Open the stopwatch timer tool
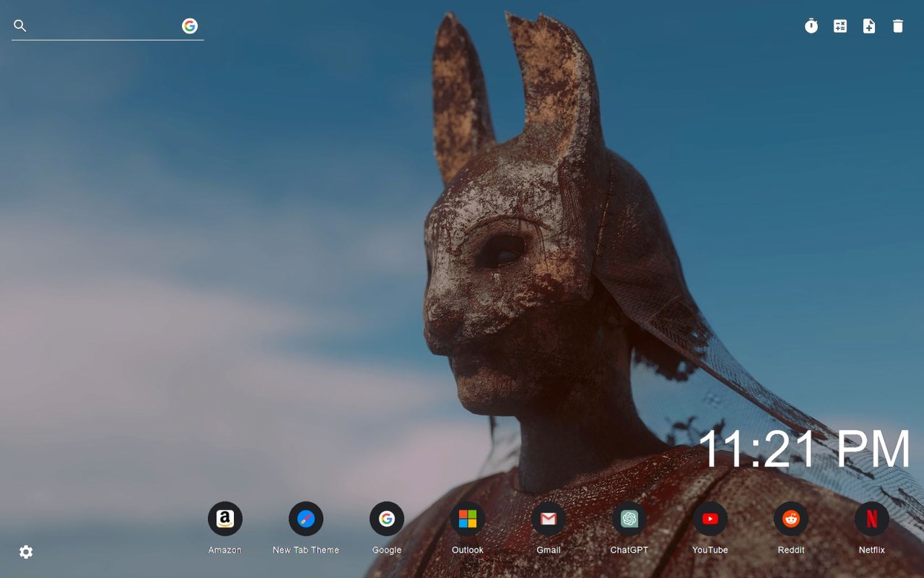The width and height of the screenshot is (924, 578). coord(811,26)
